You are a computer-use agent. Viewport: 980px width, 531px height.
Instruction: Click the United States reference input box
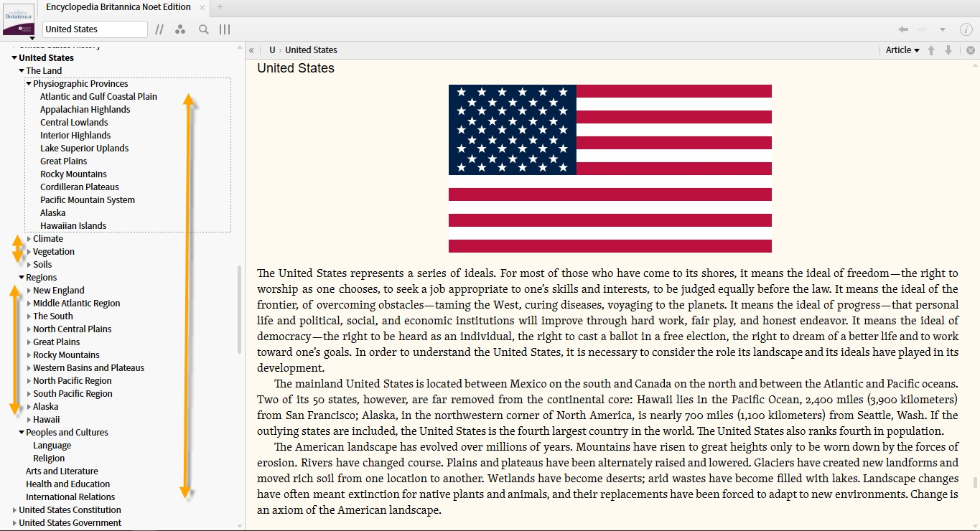[95, 29]
